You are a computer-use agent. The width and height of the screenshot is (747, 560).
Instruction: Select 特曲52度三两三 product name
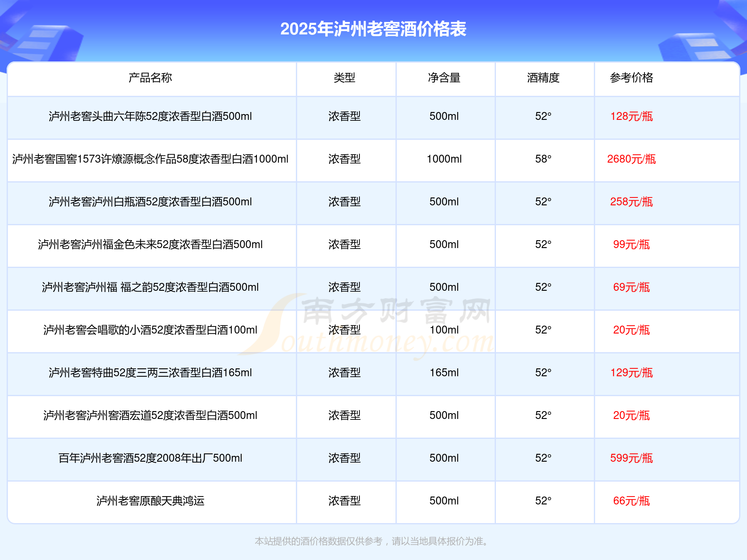point(150,373)
